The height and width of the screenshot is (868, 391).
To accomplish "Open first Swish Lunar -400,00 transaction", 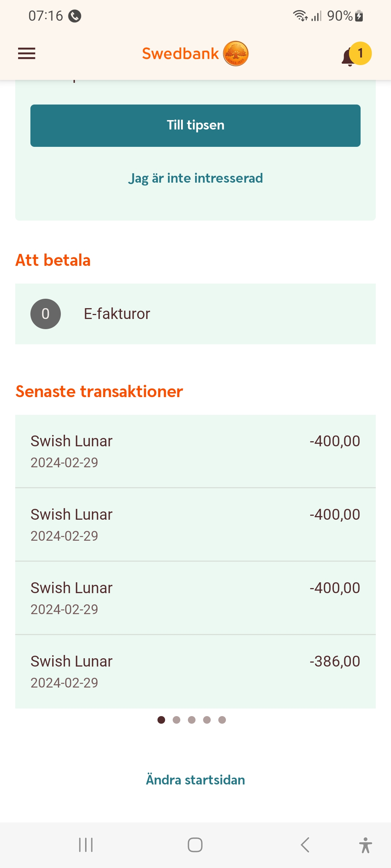I will click(x=195, y=451).
